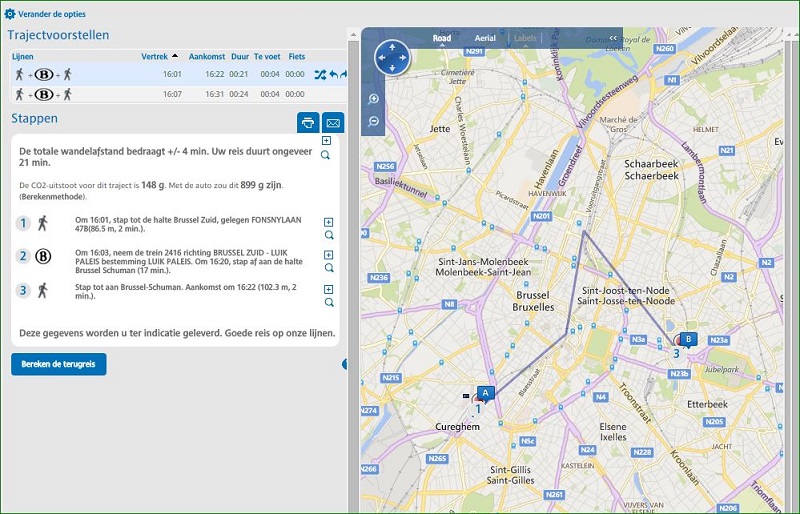The width and height of the screenshot is (800, 514).
Task: Switch map to Road view
Action: pos(441,39)
